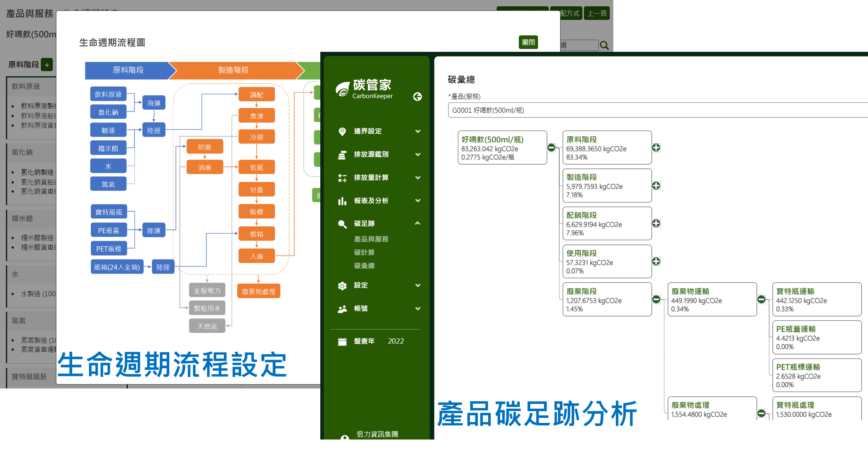Expand the 邊界設定 menu chevron
The height and width of the screenshot is (449, 868).
(x=418, y=131)
